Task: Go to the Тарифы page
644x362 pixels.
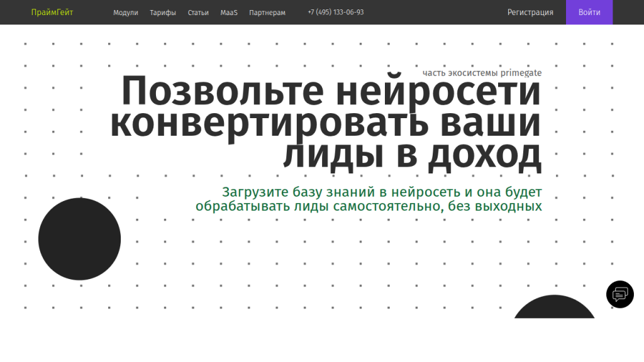Action: [163, 13]
